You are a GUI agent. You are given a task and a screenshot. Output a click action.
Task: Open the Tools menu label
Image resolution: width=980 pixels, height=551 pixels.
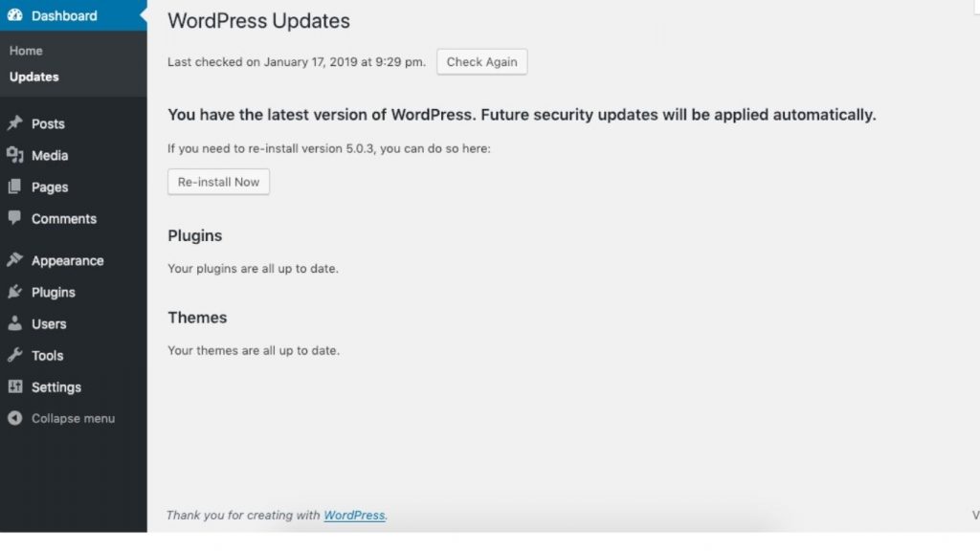point(47,355)
